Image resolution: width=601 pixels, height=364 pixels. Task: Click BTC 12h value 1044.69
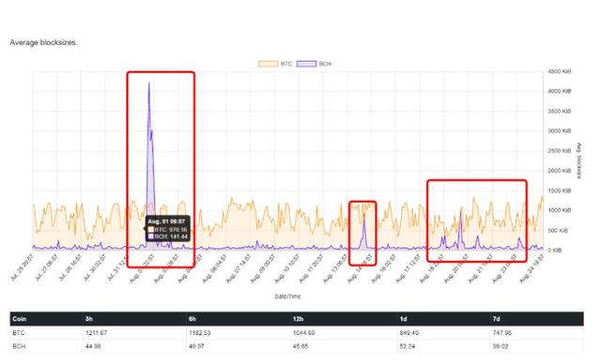(303, 333)
